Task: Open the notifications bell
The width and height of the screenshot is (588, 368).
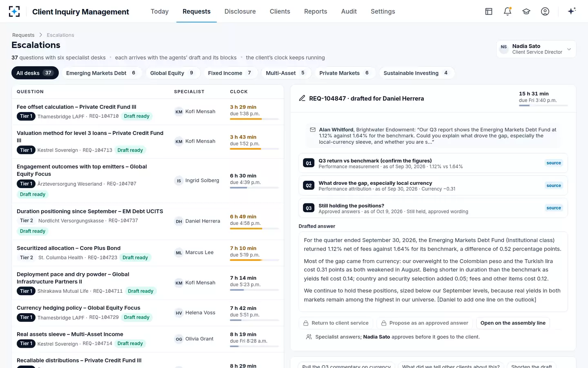Action: click(507, 11)
